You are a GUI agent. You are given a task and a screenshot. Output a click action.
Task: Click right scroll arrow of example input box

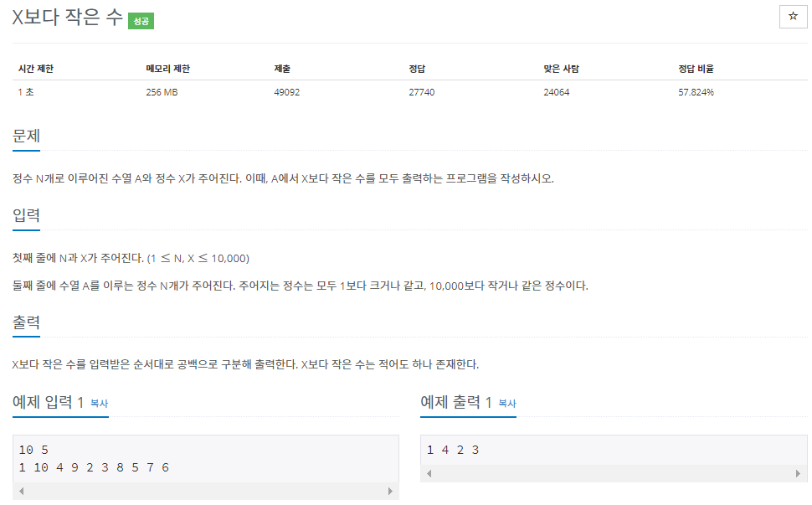click(390, 491)
